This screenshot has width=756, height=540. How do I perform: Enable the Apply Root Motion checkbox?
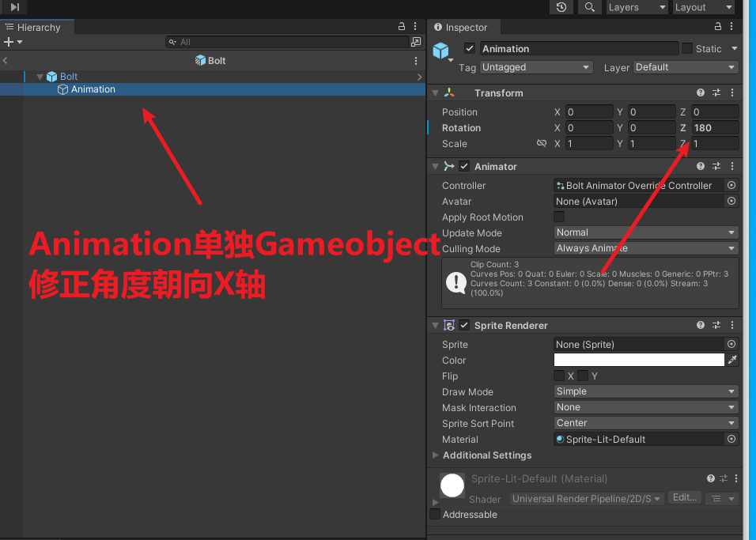click(x=559, y=217)
